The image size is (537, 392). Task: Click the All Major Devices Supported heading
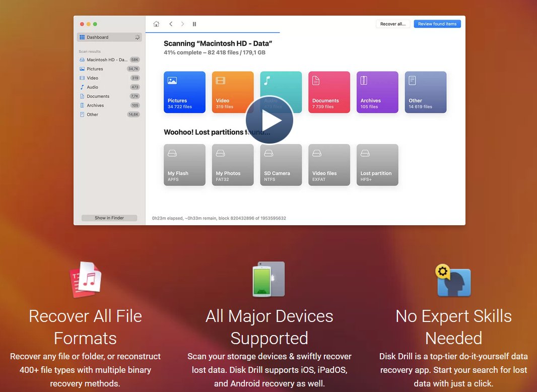coord(269,327)
